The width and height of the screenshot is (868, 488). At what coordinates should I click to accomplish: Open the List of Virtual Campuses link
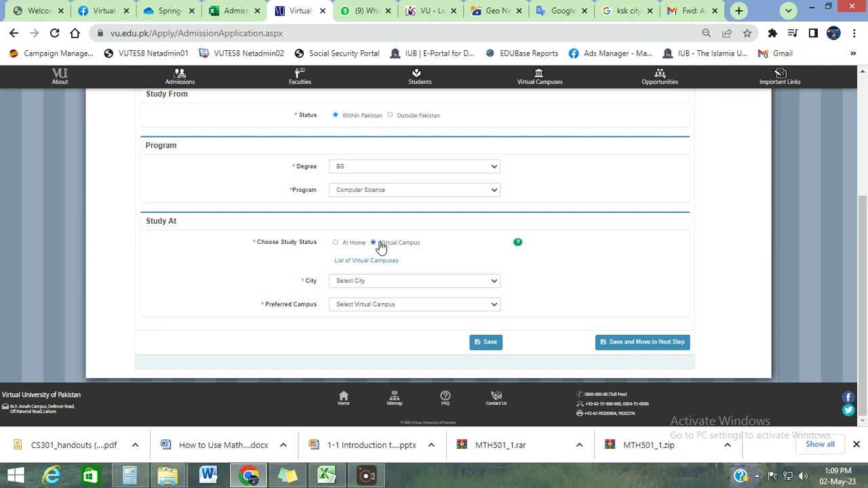click(x=366, y=260)
